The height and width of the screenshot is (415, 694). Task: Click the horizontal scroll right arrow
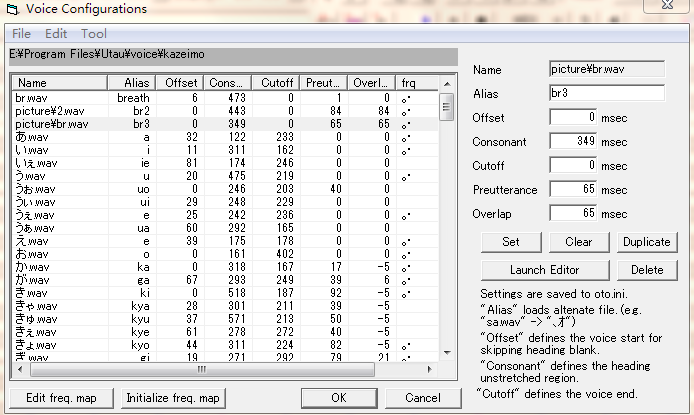[x=429, y=369]
